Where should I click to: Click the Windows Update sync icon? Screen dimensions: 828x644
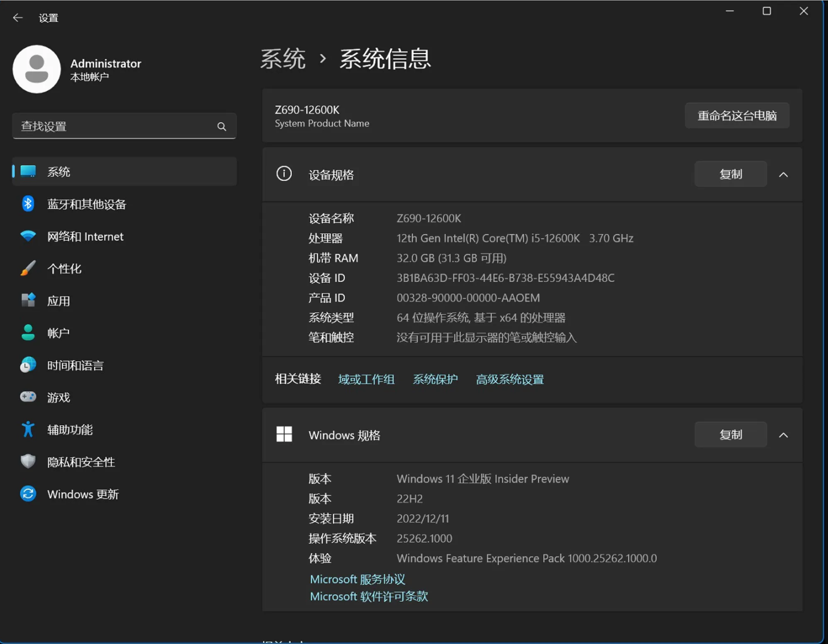point(28,494)
